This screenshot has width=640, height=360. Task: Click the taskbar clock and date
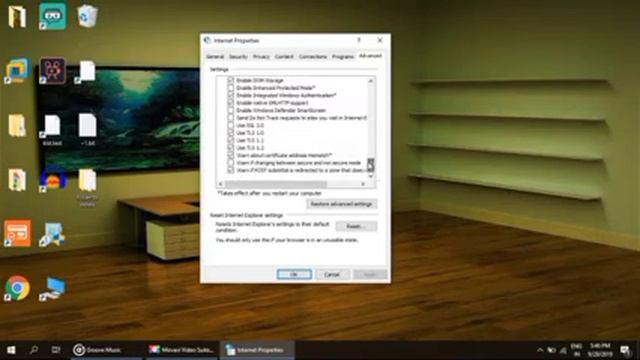(600, 350)
